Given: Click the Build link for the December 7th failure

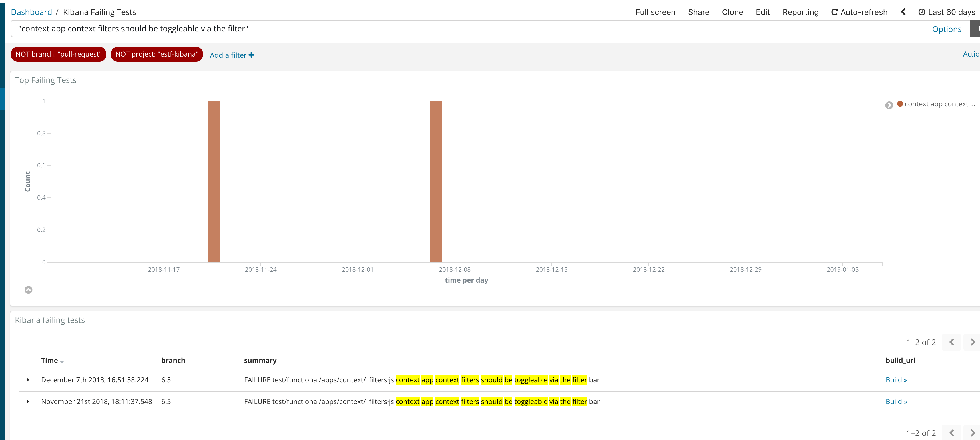Looking at the screenshot, I should 896,379.
